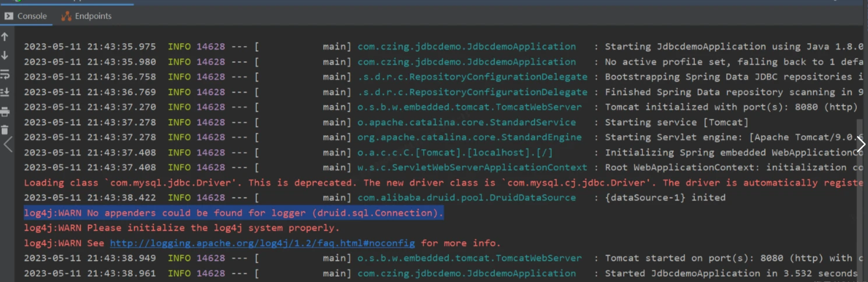Click the up arrow for previous stack trace
This screenshot has width=868, height=282.
5,37
